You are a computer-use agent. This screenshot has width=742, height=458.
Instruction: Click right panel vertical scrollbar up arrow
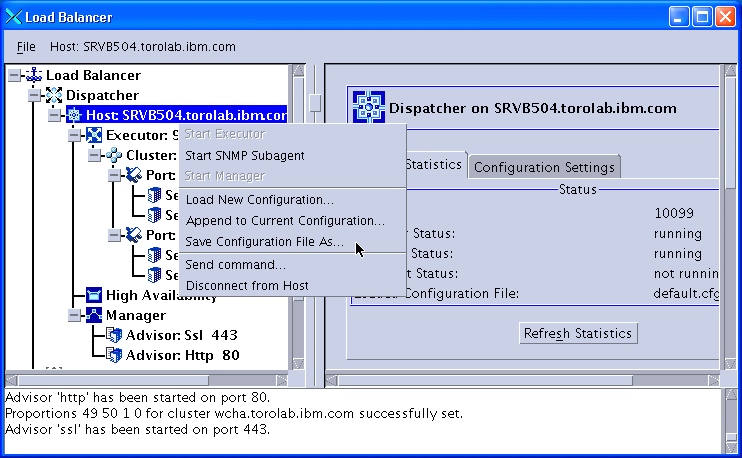[x=730, y=70]
